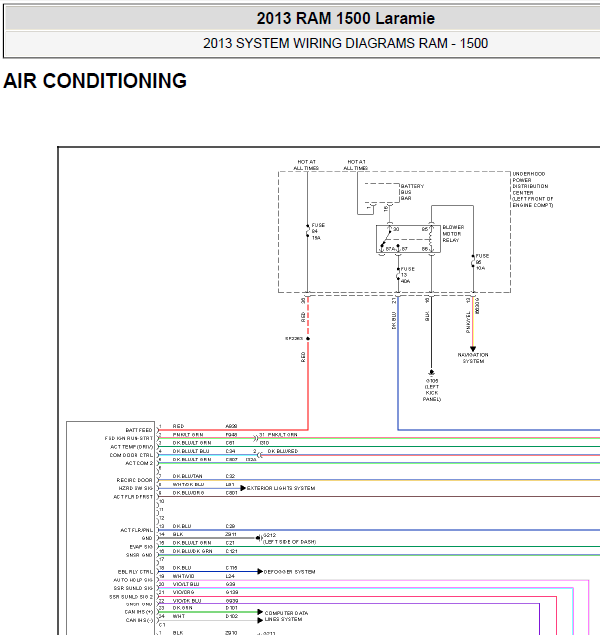
Task: Click the HZRD SW SIG pin label
Action: (x=136, y=488)
